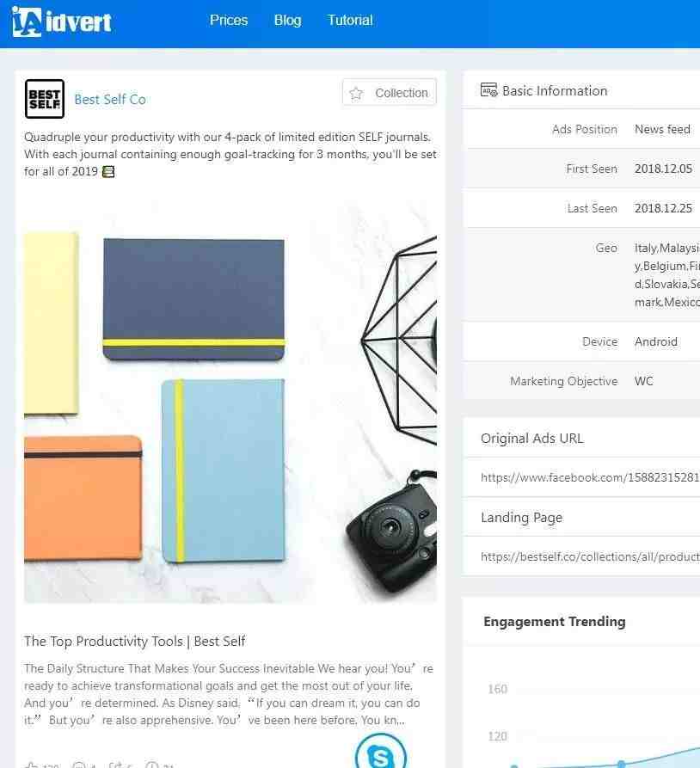The image size is (700, 768).
Task: Click the Best Self logo thumbnail
Action: point(45,99)
